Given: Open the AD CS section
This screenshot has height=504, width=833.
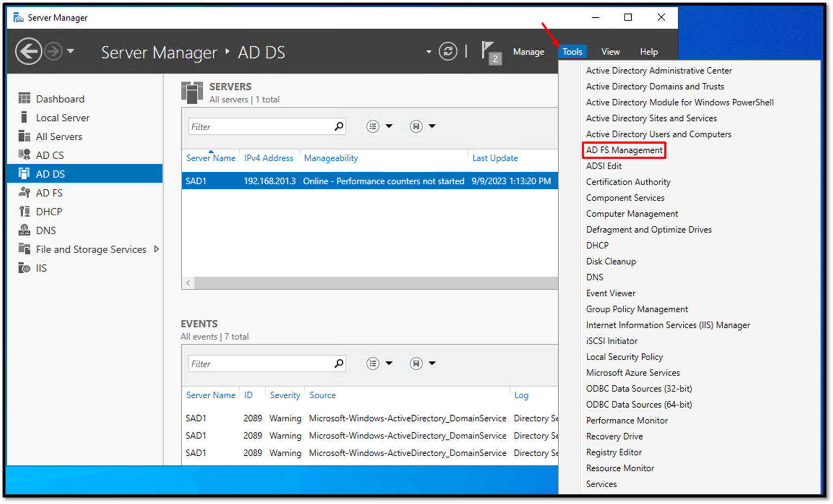Looking at the screenshot, I should coord(49,155).
